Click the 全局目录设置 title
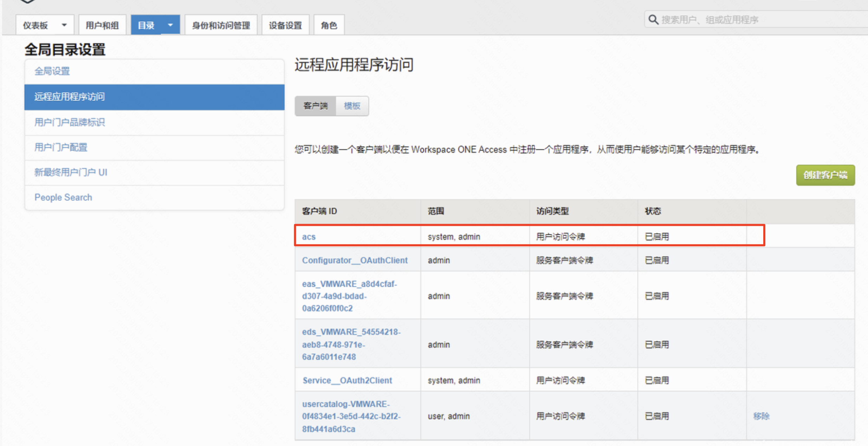868x446 pixels. 65,50
